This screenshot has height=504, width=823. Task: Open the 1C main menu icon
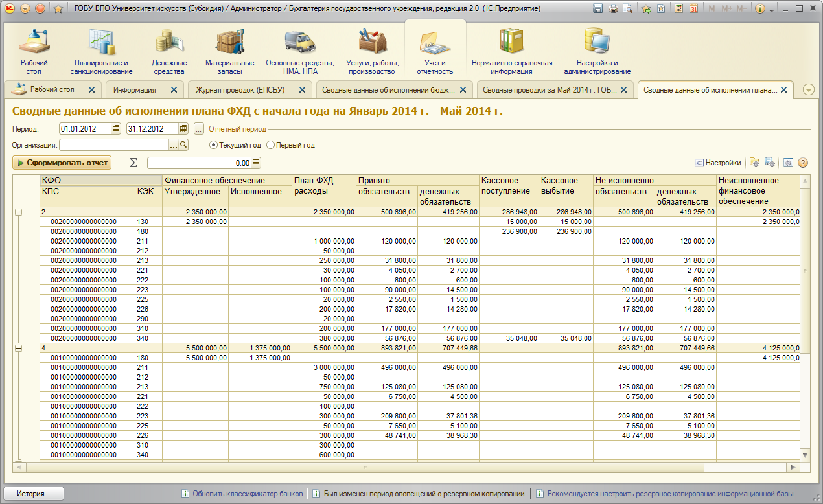tap(9, 9)
